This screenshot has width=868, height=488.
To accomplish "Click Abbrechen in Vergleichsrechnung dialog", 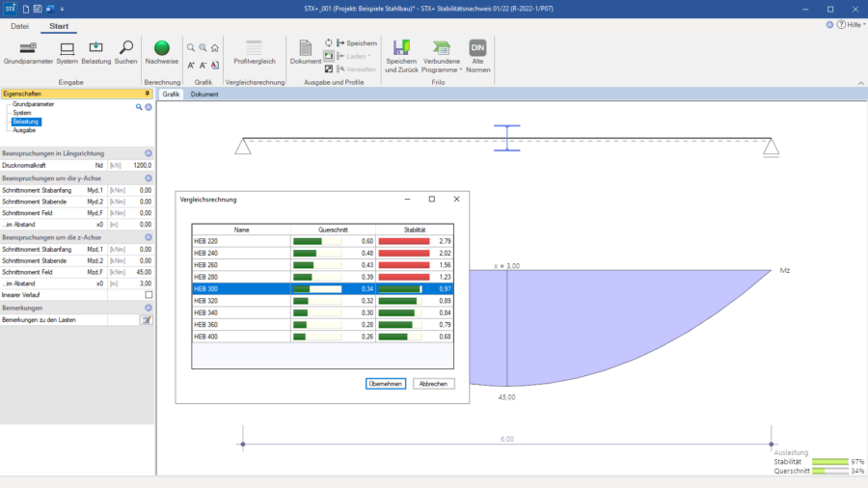I will 433,383.
